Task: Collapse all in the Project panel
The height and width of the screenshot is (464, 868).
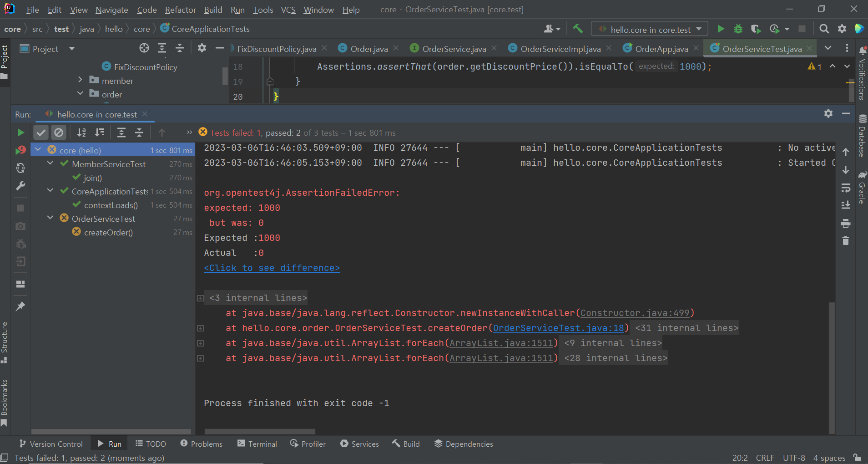Action: click(x=180, y=48)
